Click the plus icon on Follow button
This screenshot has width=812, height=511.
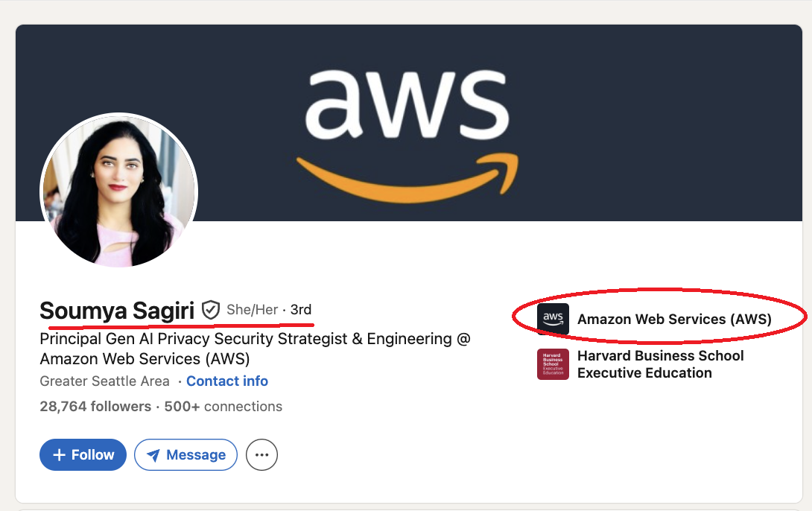(60, 455)
